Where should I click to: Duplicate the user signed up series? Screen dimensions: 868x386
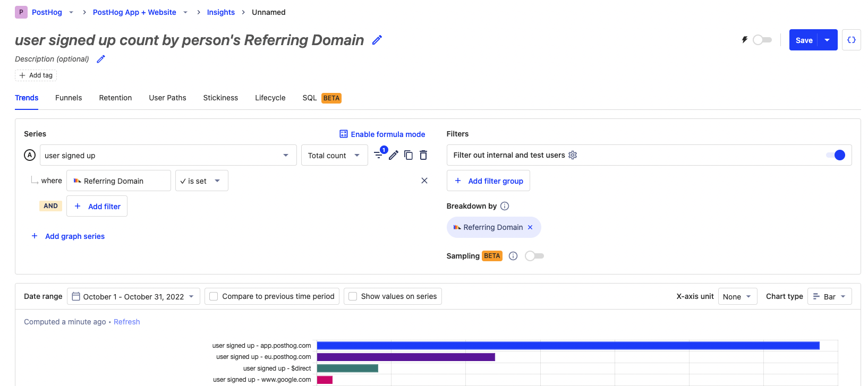pyautogui.click(x=409, y=155)
